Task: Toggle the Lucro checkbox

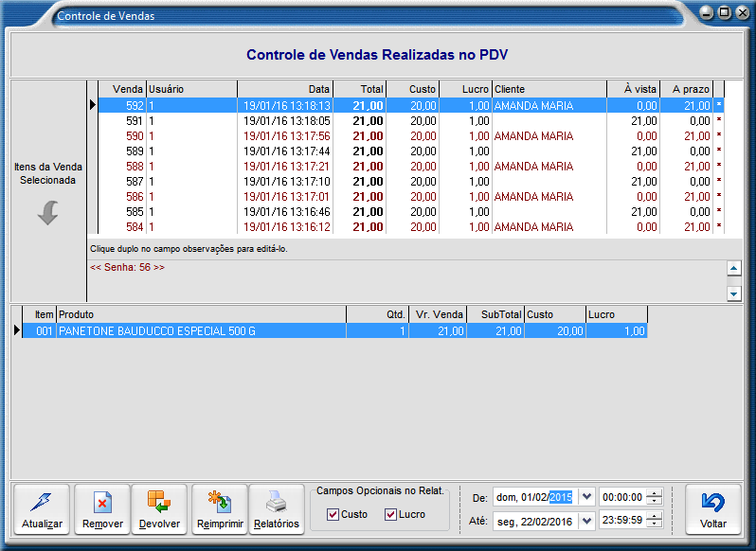Action: 390,514
